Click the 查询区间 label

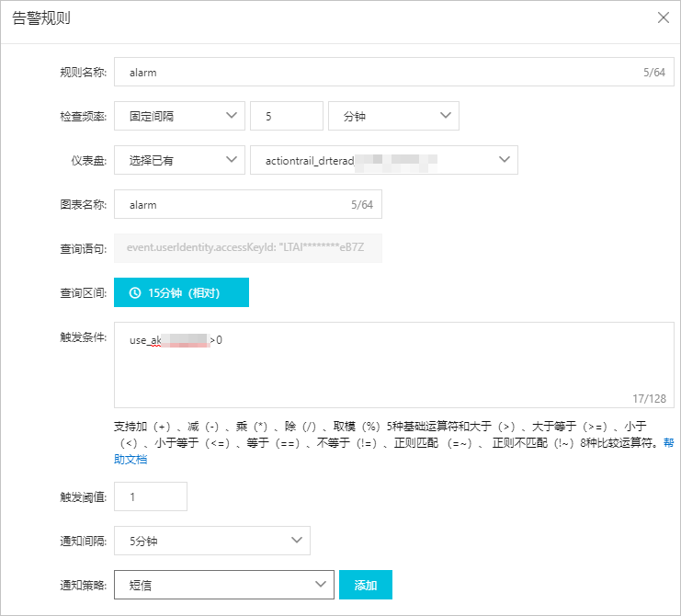click(83, 293)
